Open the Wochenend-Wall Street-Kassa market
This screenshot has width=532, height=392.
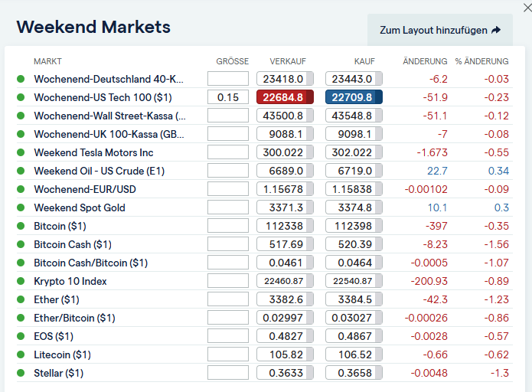point(110,116)
